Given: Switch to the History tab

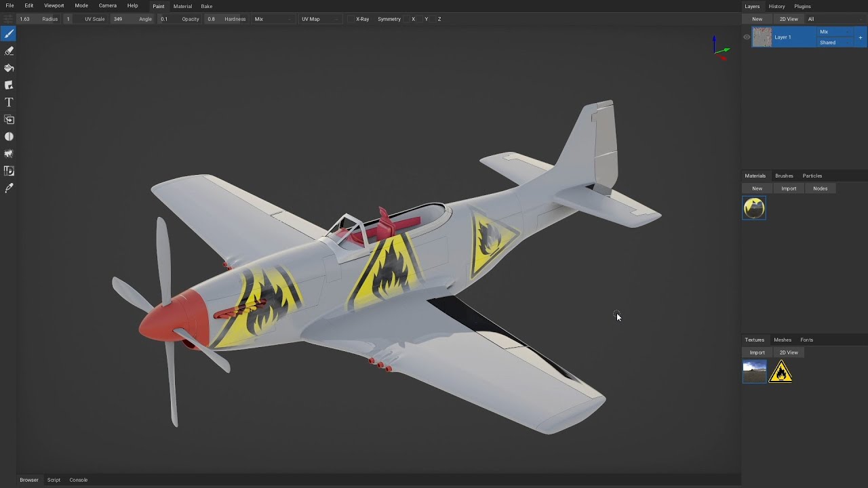Looking at the screenshot, I should click(x=776, y=6).
